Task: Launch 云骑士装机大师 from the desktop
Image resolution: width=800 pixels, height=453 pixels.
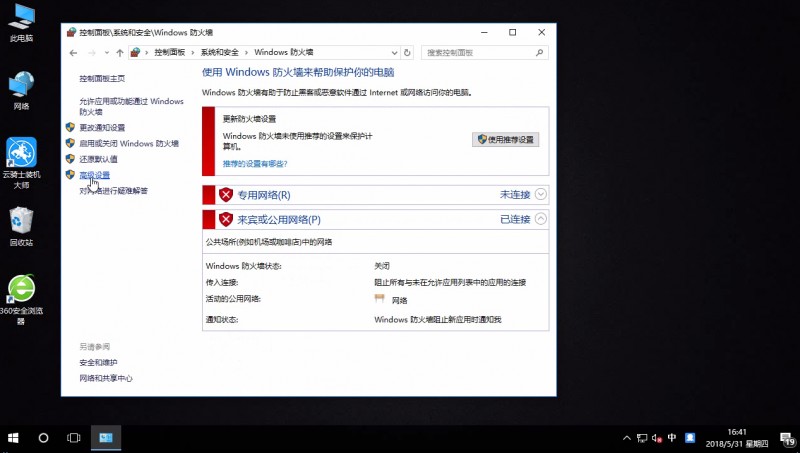Action: tap(21, 163)
